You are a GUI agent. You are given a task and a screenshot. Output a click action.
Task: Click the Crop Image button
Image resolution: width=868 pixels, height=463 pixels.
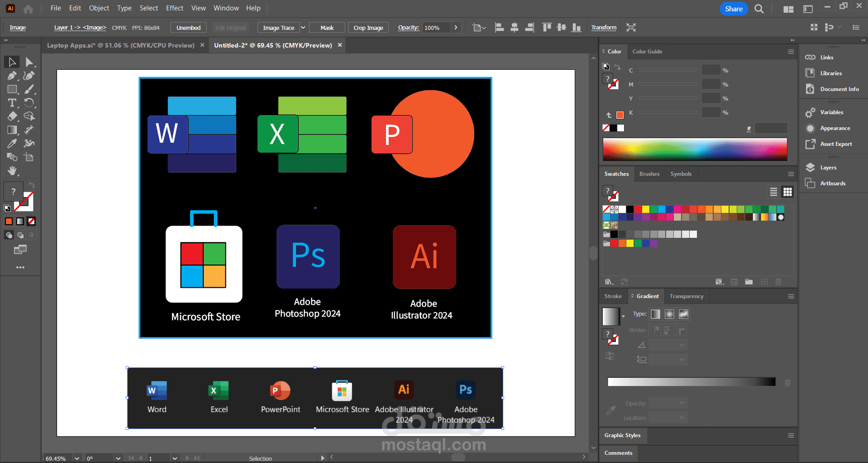[x=368, y=28]
